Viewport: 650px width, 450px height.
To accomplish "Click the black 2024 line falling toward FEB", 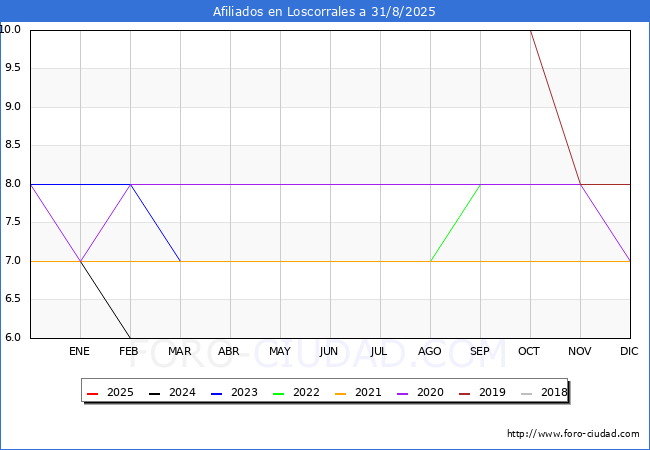I will tap(105, 300).
